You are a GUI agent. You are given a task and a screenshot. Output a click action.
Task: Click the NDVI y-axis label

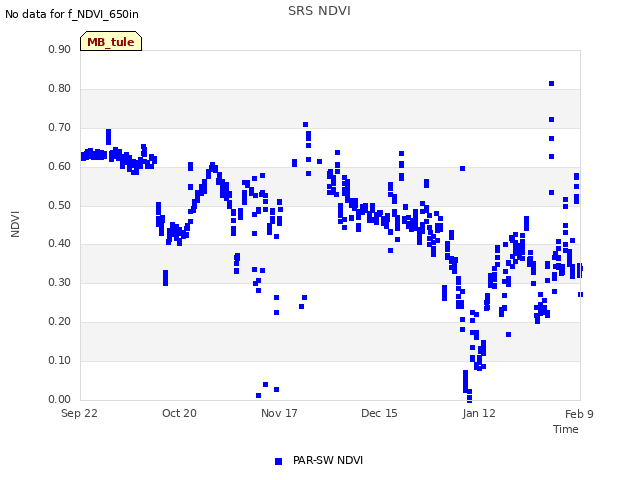15,224
